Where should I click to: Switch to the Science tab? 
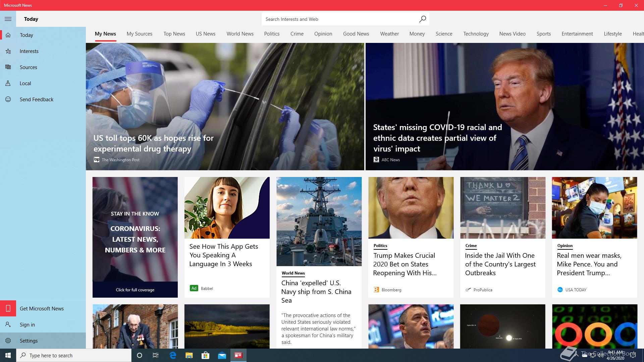[x=444, y=34]
